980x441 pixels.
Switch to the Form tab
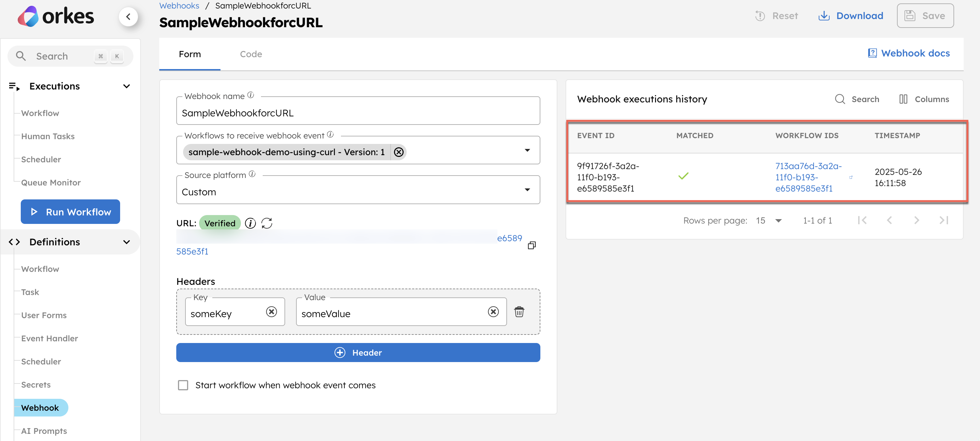[x=190, y=54]
